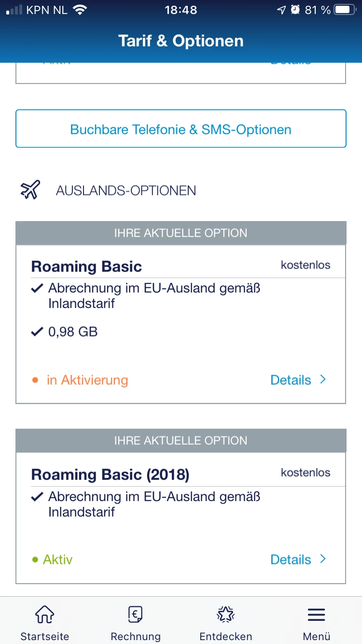Tap checkmark beside Roaming Basic (2018) Abrechnung
Image resolution: width=362 pixels, height=644 pixels.
[37, 497]
